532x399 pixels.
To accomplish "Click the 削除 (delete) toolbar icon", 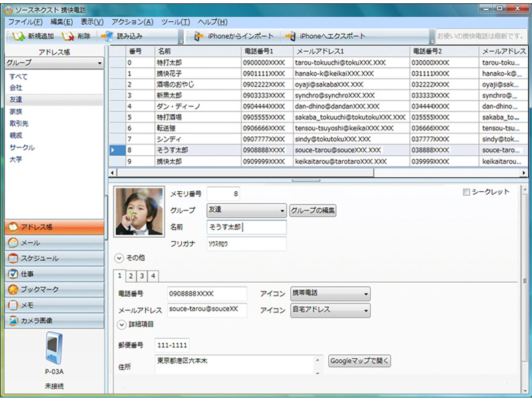I will coord(68,36).
